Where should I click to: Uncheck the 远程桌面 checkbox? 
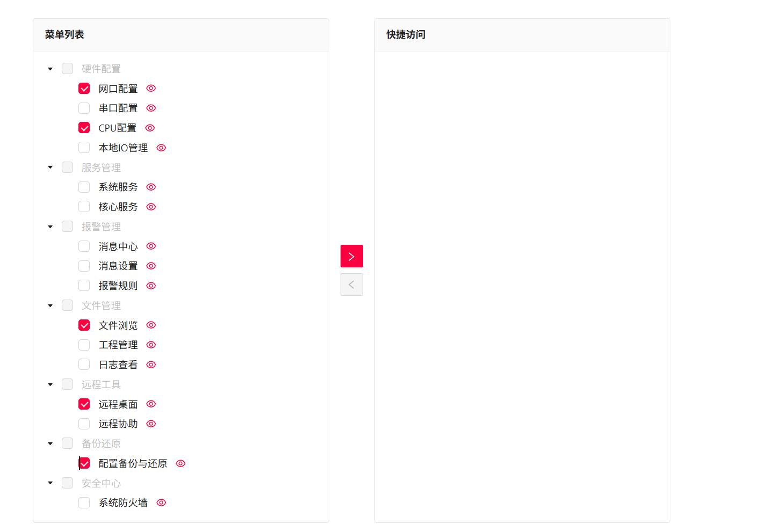pos(84,404)
